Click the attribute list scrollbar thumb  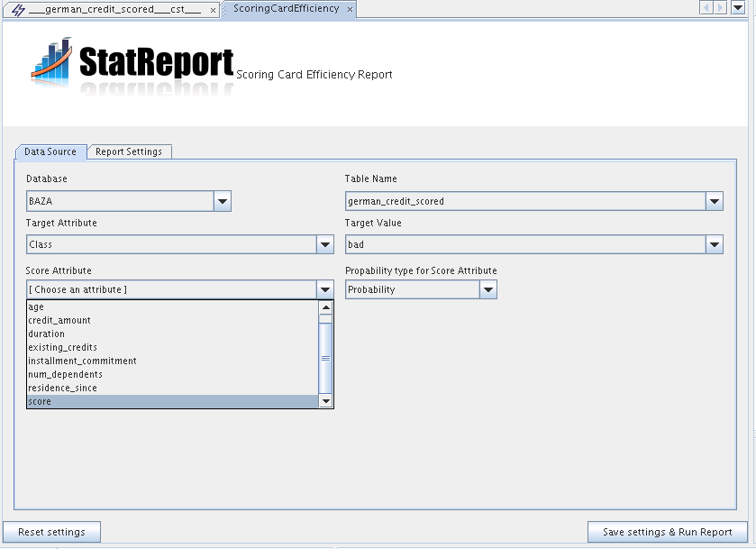click(x=326, y=358)
